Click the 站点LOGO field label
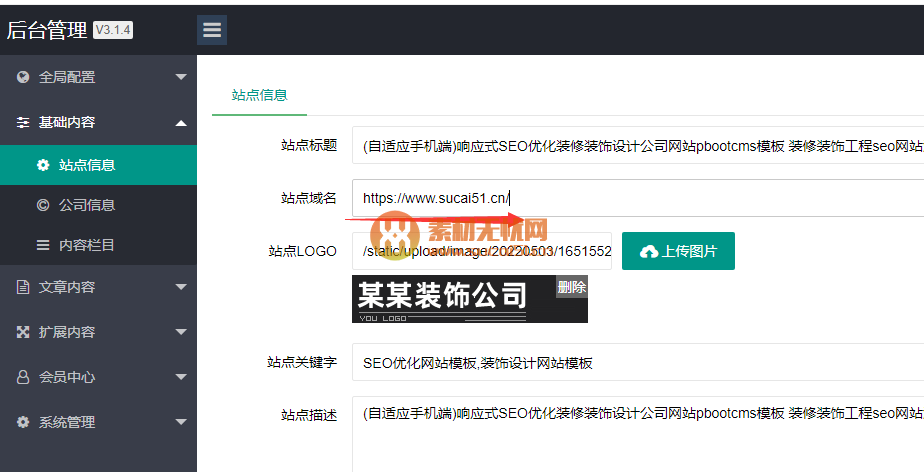The height and width of the screenshot is (472, 924). point(302,251)
